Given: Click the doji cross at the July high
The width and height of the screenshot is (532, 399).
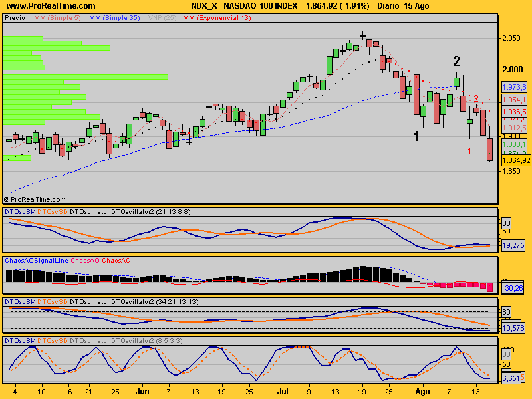Looking at the screenshot, I should pos(363,35).
